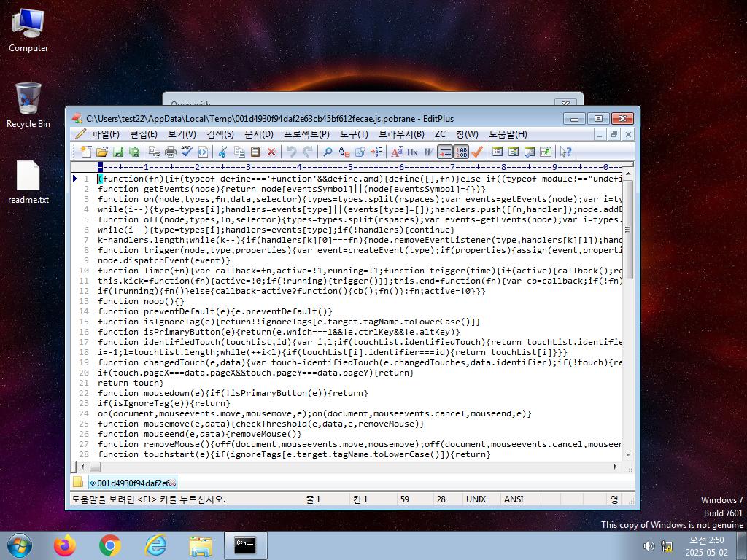
Task: Click the View in Browser toolbar icon
Action: [203, 152]
